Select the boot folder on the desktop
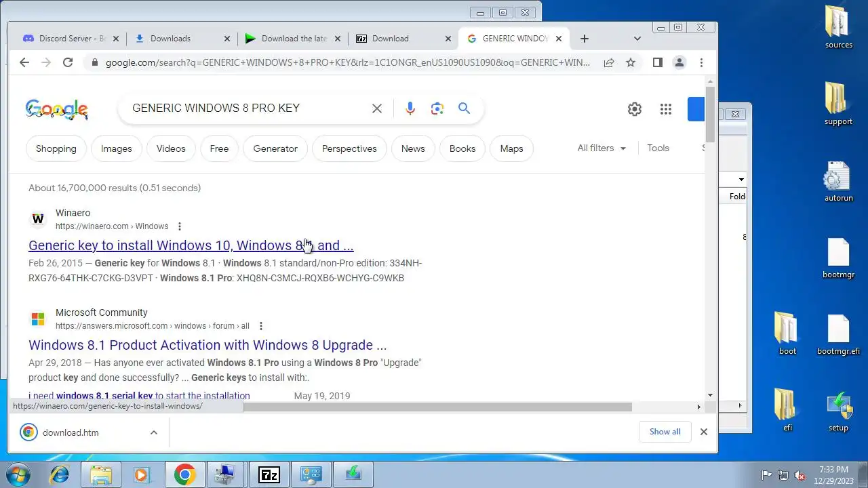The width and height of the screenshot is (868, 488). pos(787,334)
